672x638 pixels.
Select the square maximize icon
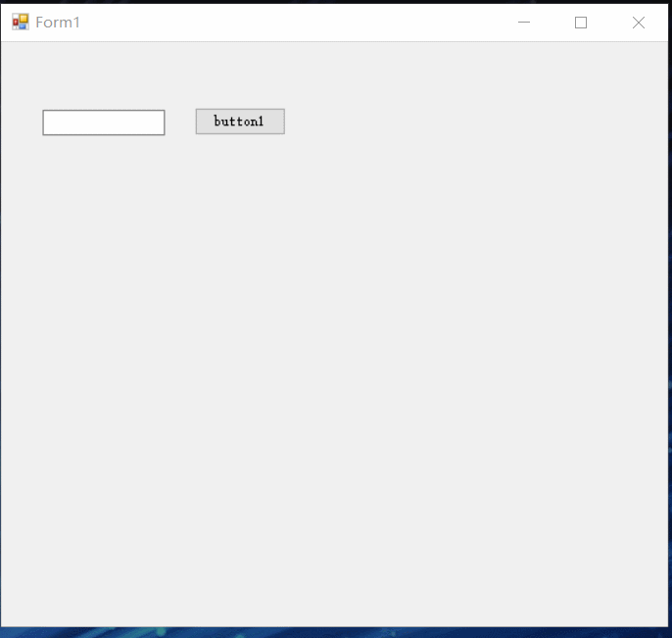click(x=581, y=22)
